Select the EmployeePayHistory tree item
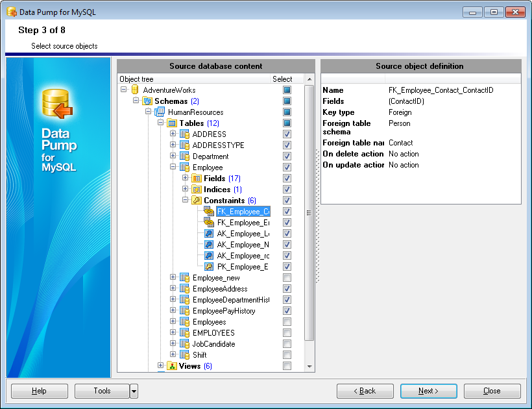This screenshot has height=409, width=532. [x=224, y=311]
